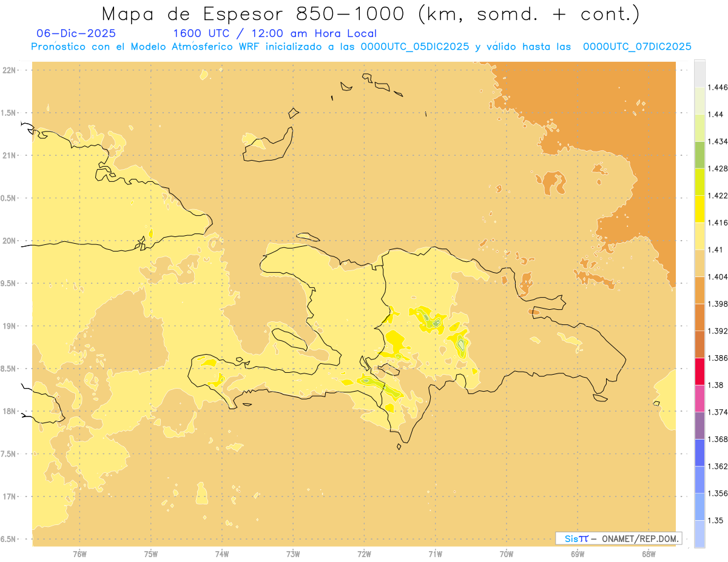Click the 'ONAMET/REP.DOM.' credit label

click(x=641, y=538)
